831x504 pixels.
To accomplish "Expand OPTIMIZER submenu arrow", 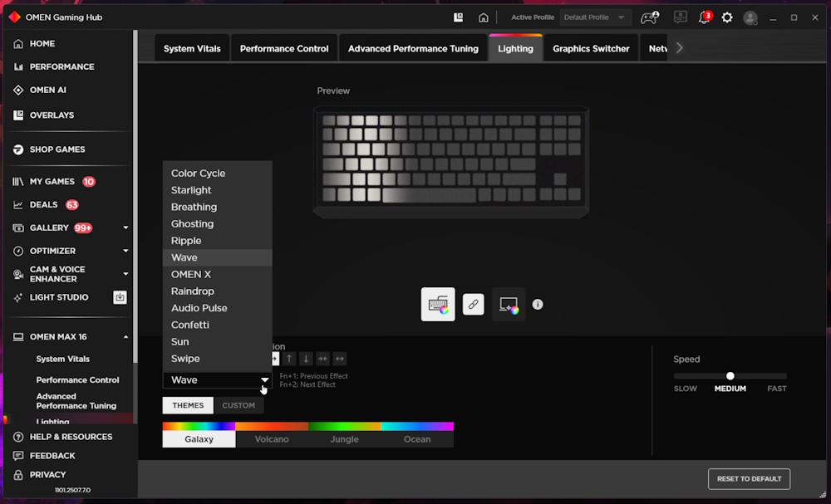I will [125, 251].
